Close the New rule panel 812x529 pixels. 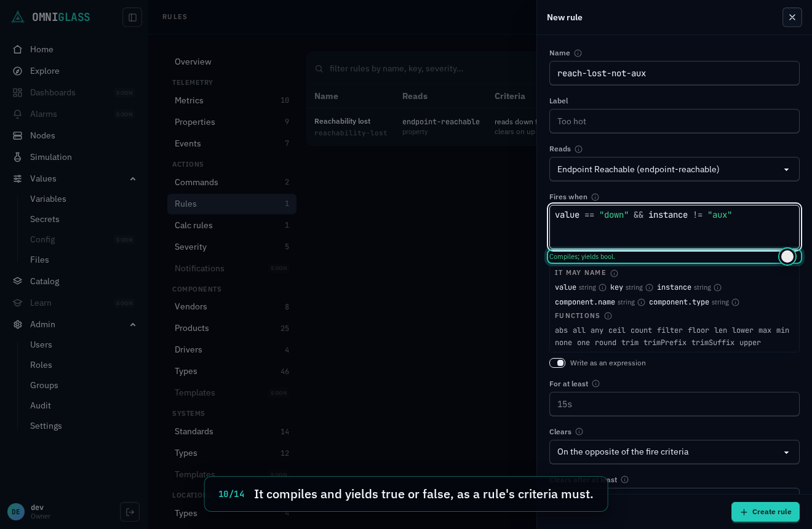(x=792, y=17)
